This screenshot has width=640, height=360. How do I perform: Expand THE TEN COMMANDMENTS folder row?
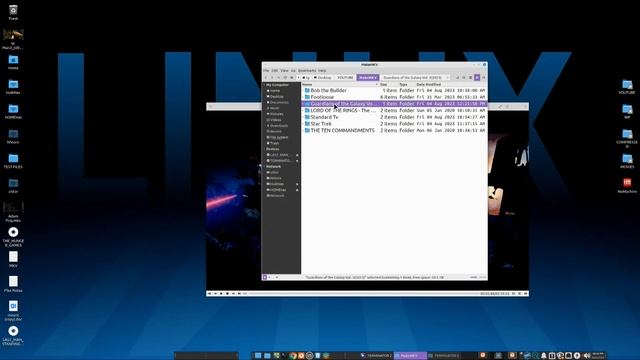click(x=303, y=130)
